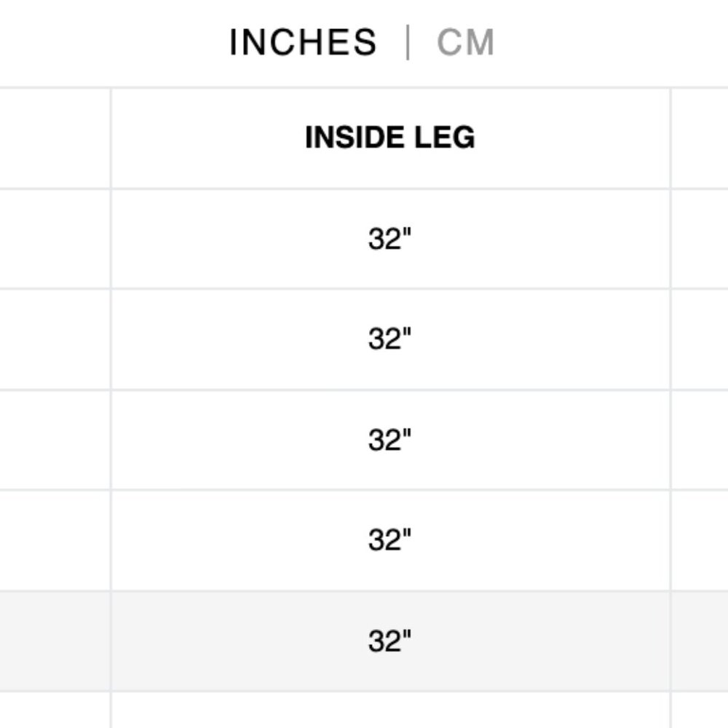The image size is (728, 728).
Task: Click partial inside leg cell below highlighted row
Action: (390, 711)
